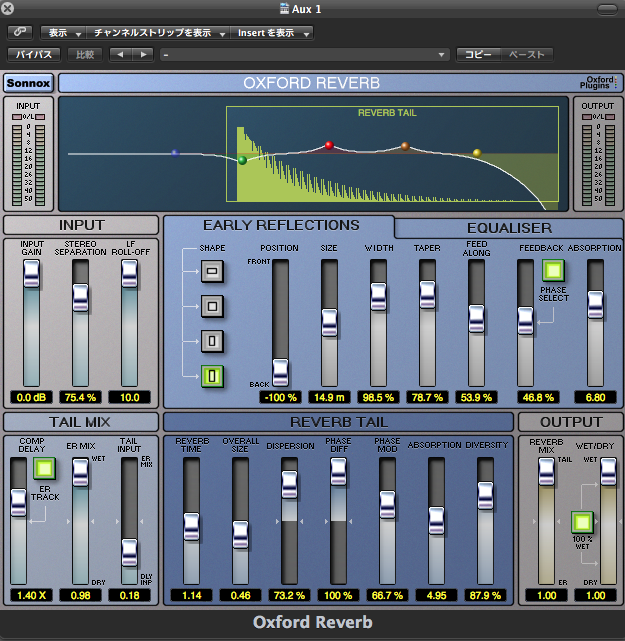Click the blue EQ node

175,153
